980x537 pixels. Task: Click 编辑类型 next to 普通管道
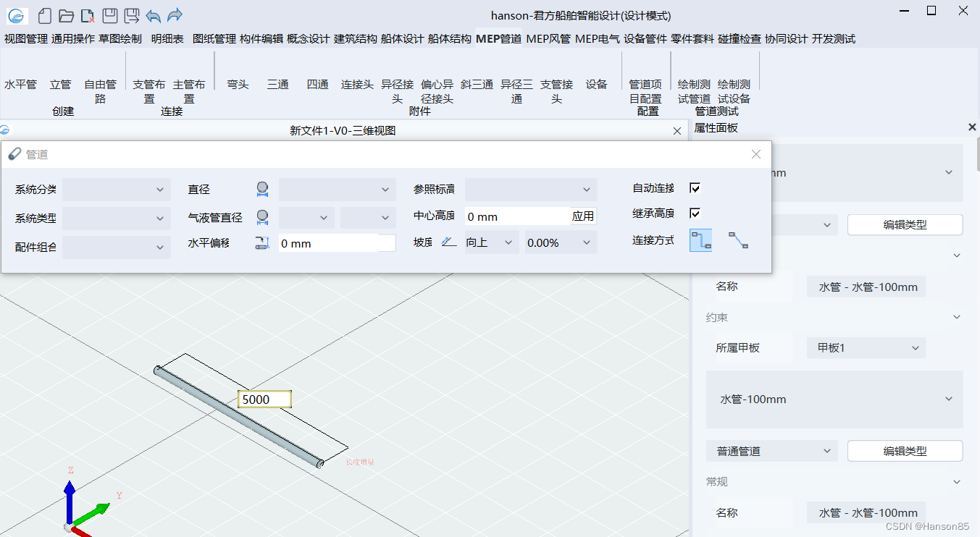click(904, 451)
